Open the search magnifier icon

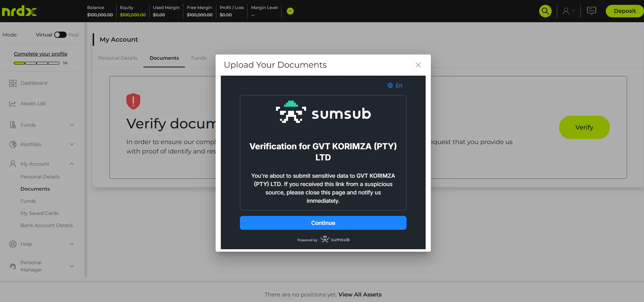pyautogui.click(x=545, y=11)
